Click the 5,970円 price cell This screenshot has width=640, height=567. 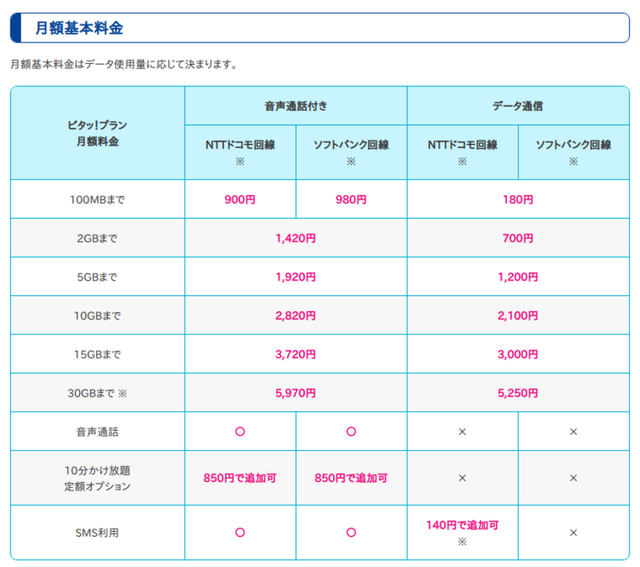point(296,393)
